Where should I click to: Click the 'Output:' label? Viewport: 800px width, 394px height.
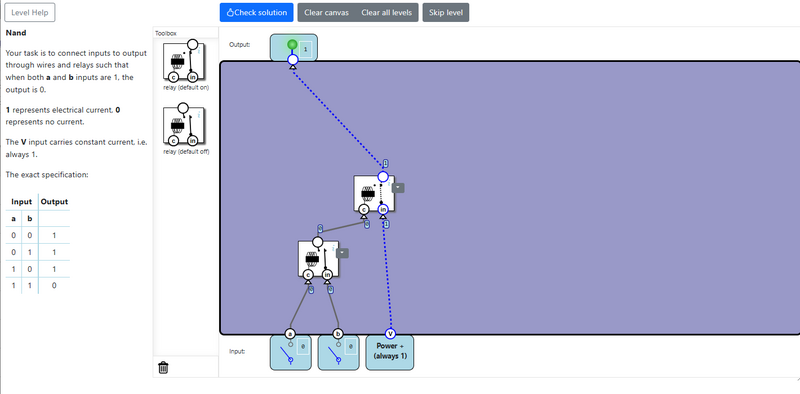[240, 44]
